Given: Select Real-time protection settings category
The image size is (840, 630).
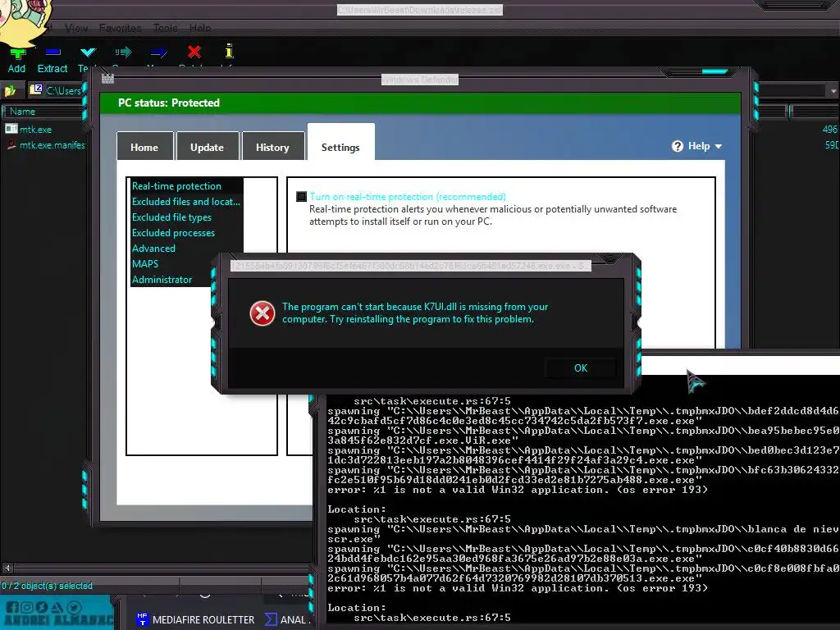Looking at the screenshot, I should click(x=187, y=186).
